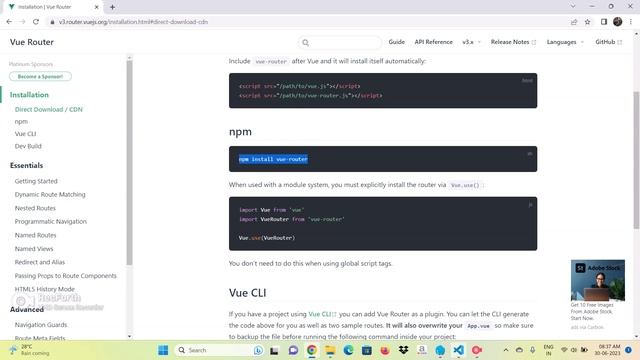The width and height of the screenshot is (640, 360).
Task: Open the Guide nav item
Action: pos(396,42)
